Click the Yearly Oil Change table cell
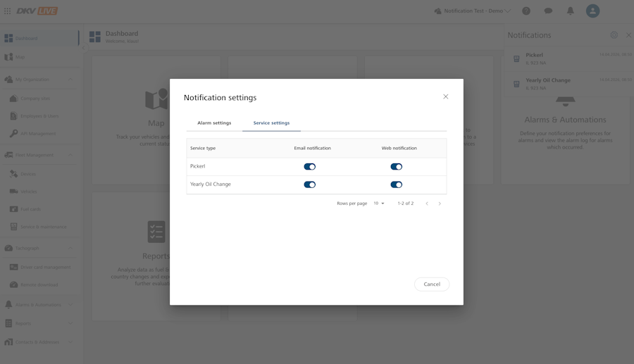Viewport: 634px width, 364px height. [211, 184]
